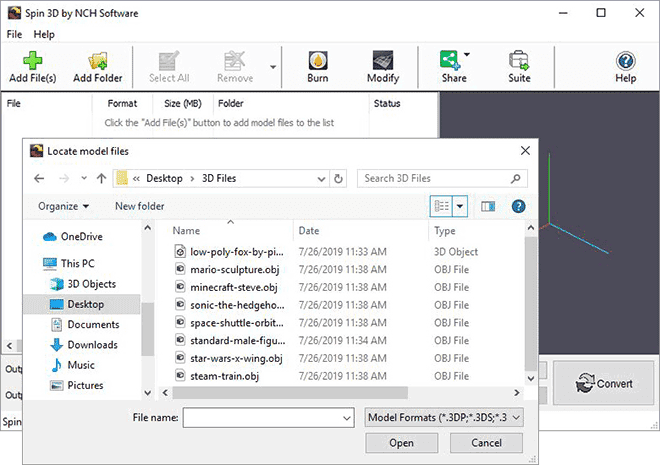This screenshot has width=660, height=465.
Task: Select Documents in the navigation pane
Action: [x=85, y=324]
